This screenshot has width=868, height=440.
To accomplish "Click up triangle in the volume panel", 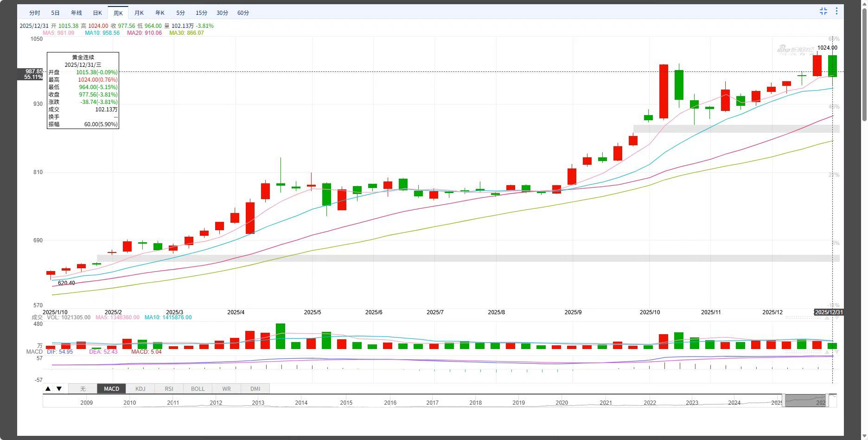I will tap(827, 317).
